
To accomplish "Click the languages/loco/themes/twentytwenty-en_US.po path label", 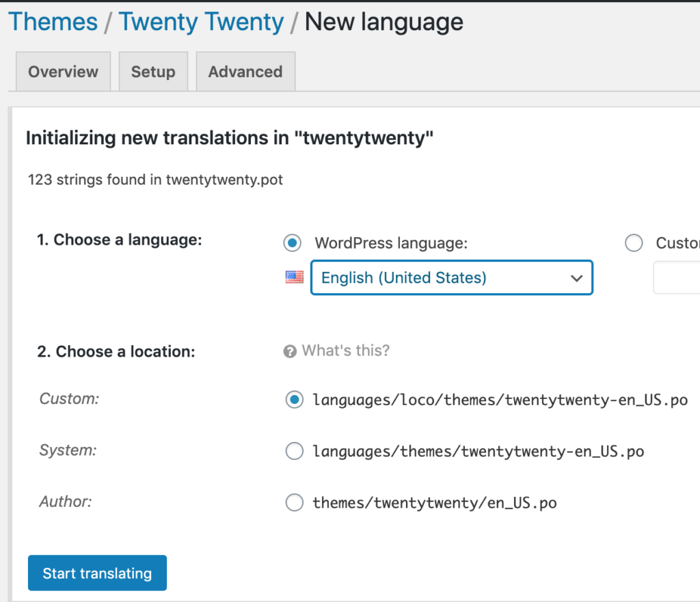I will click(x=500, y=400).
